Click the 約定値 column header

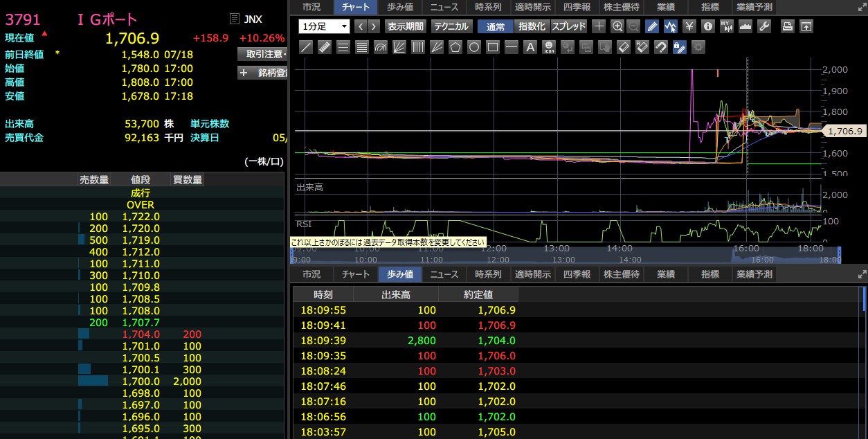point(479,295)
